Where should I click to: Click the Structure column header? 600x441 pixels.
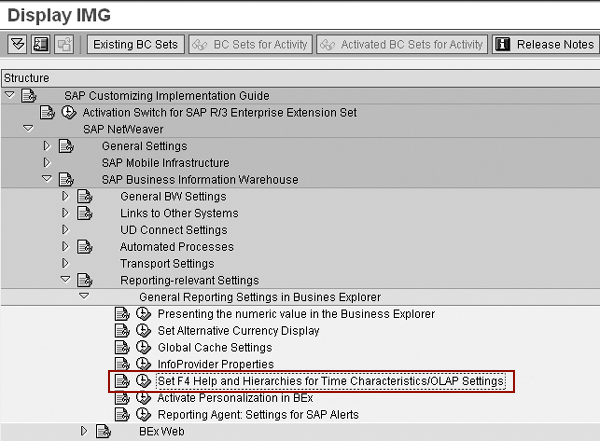pyautogui.click(x=300, y=78)
